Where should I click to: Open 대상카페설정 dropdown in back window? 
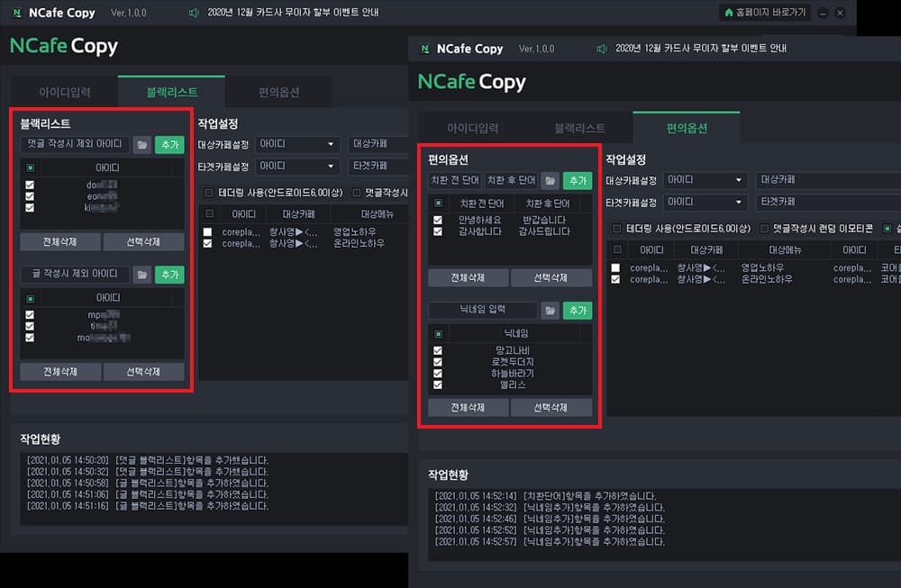pos(297,143)
